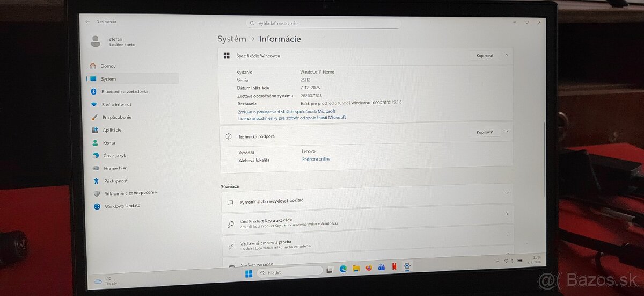Click the Settings app taskbar icon
This screenshot has width=644, height=296.
pos(407,266)
